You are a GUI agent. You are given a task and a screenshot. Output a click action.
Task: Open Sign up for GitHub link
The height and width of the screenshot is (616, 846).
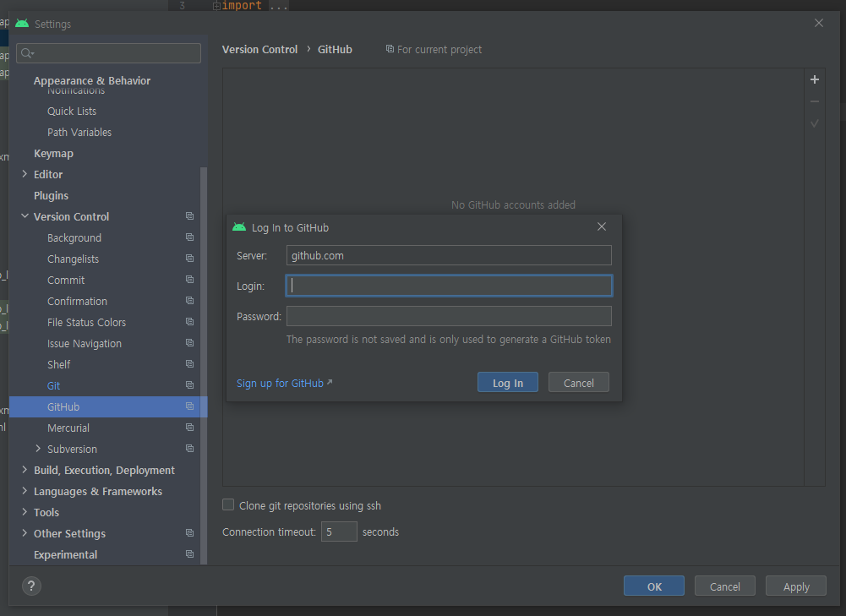click(x=284, y=383)
